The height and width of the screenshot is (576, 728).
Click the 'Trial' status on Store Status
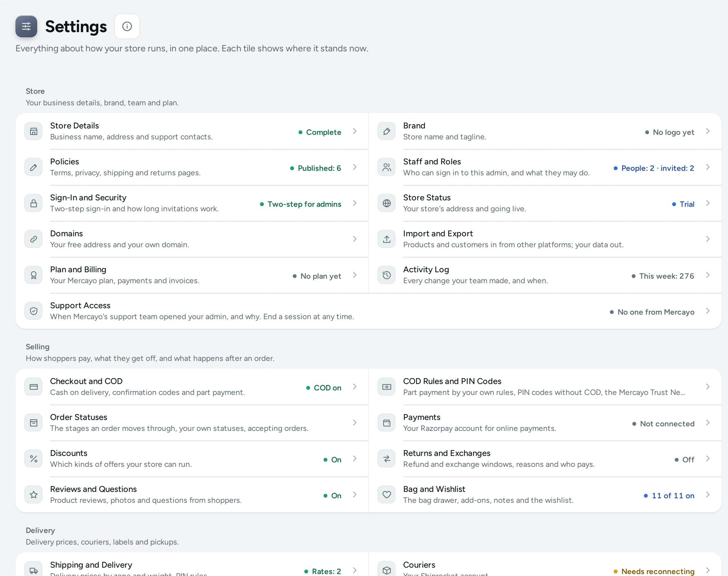(683, 204)
